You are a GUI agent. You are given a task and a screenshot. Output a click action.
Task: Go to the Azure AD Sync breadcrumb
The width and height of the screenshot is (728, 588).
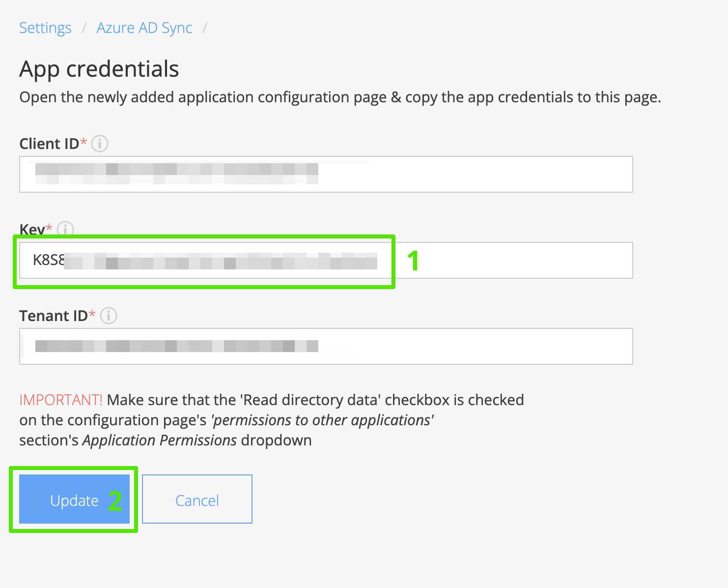(x=144, y=28)
